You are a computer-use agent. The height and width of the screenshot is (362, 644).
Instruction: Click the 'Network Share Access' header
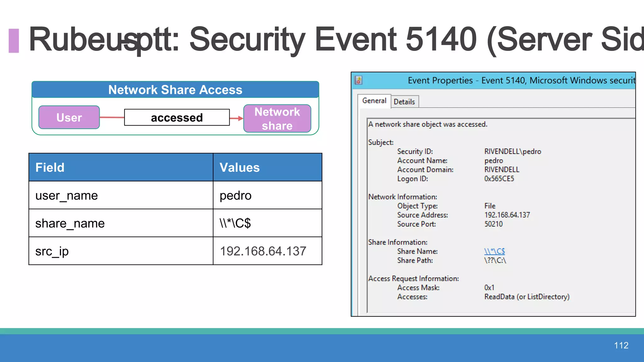pos(175,90)
